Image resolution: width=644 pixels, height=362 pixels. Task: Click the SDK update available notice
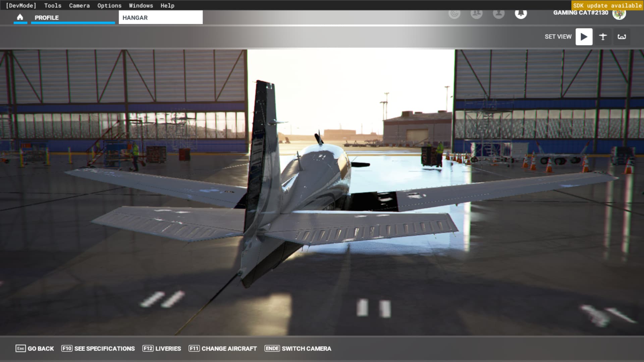click(607, 5)
